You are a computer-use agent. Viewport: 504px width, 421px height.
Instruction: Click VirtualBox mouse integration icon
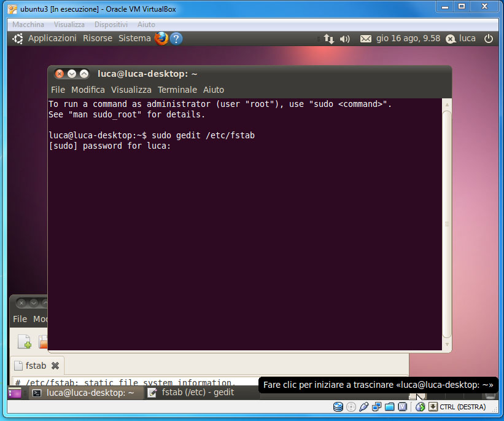pyautogui.click(x=420, y=407)
